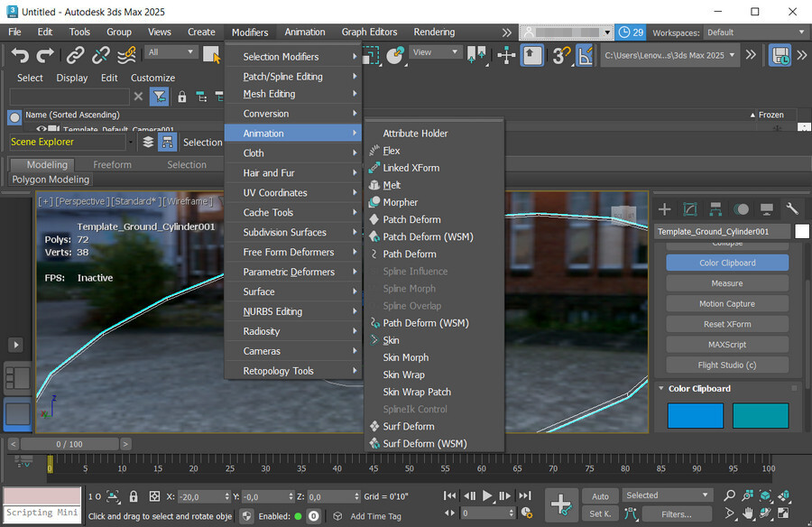Toggle the display filter funnel icon
This screenshot has height=527, width=812.
click(x=159, y=97)
